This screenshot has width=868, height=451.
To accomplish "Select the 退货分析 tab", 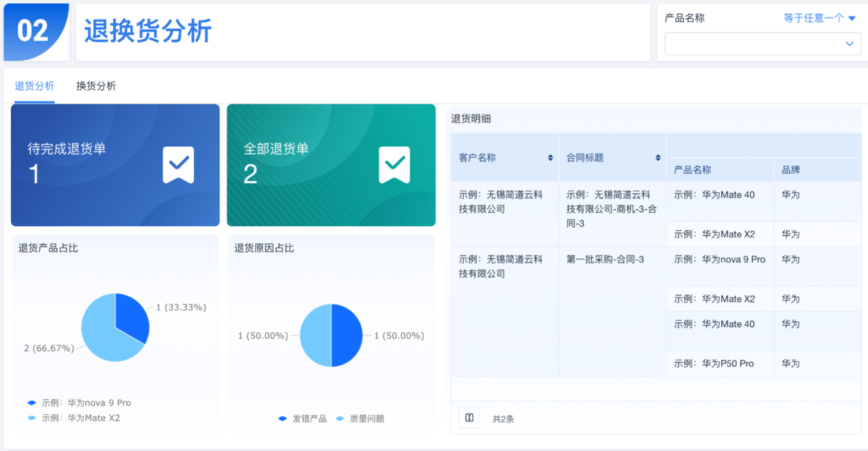I will pyautogui.click(x=34, y=86).
